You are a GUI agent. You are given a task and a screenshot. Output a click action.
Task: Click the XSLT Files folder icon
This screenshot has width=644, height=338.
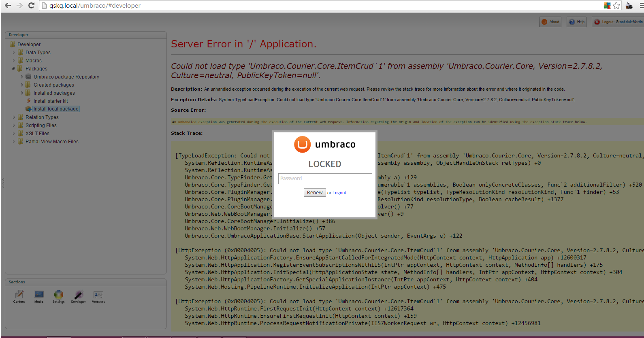coord(20,133)
